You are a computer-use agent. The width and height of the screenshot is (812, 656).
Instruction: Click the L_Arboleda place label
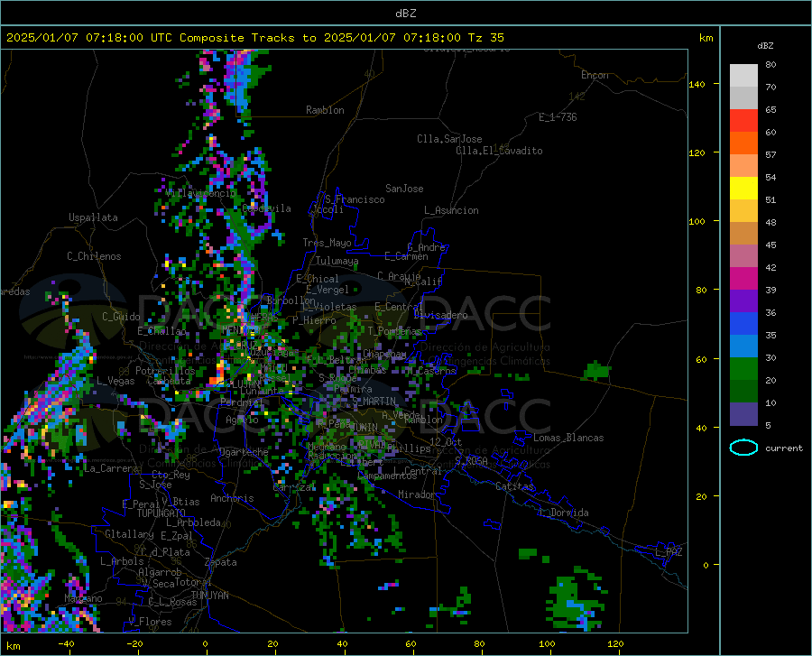pyautogui.click(x=193, y=522)
